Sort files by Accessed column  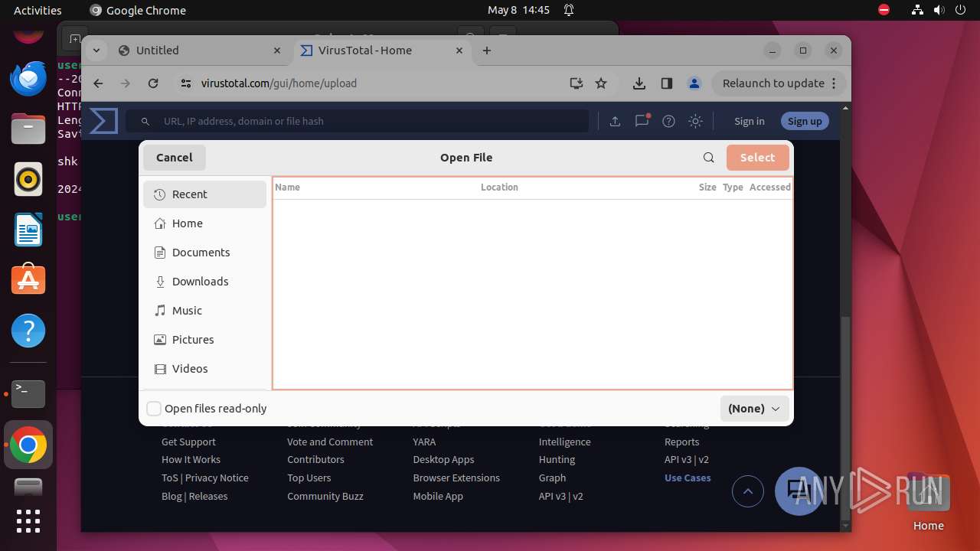769,187
